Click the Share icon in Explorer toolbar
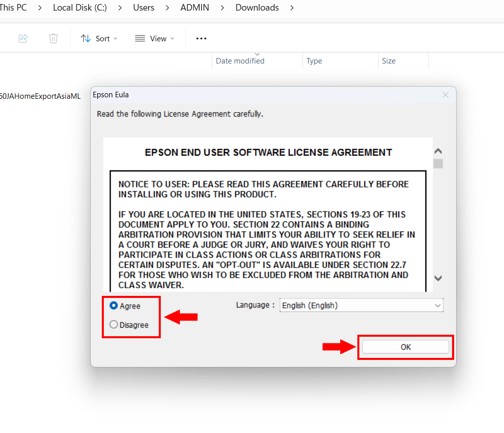The height and width of the screenshot is (433, 504). point(23,39)
